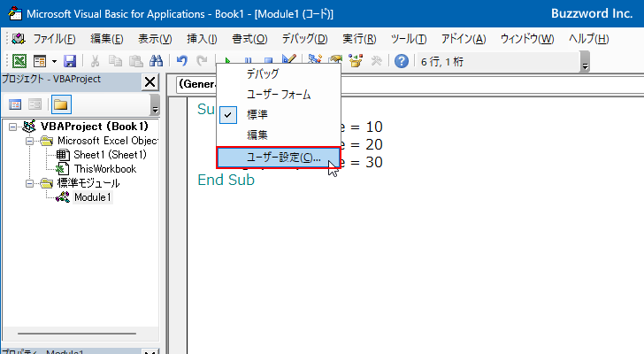Open Find with the binoculars icon
Image resolution: width=644 pixels, height=354 pixels.
[156, 61]
